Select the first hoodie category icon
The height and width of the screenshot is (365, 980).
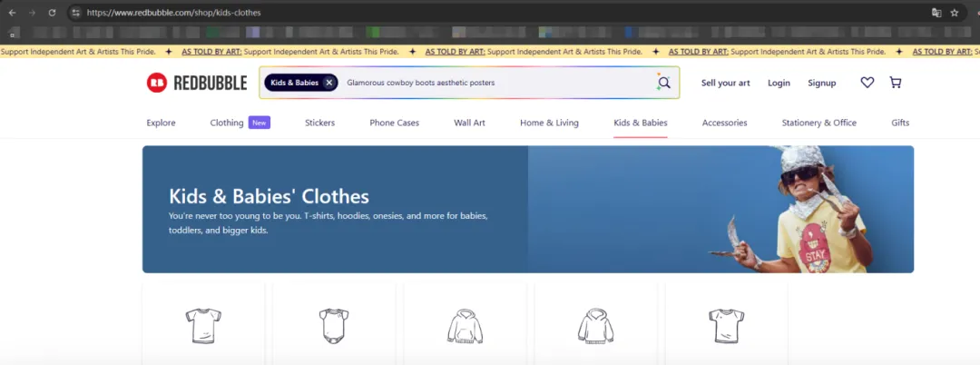[465, 326]
